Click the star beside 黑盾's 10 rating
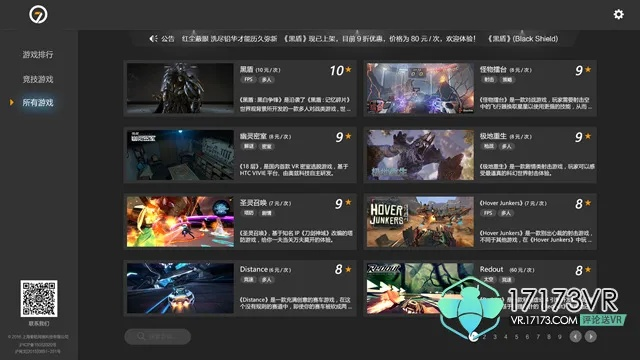The image size is (640, 360). 348,69
